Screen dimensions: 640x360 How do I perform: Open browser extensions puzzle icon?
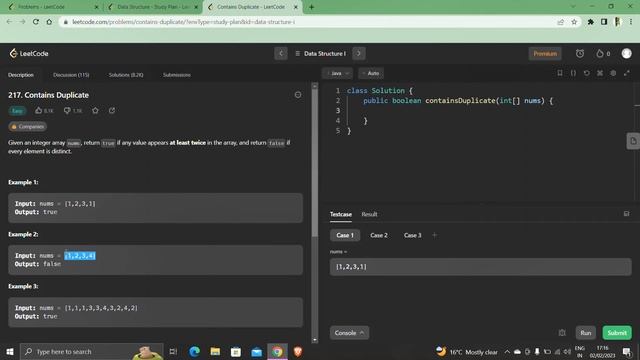590,22
